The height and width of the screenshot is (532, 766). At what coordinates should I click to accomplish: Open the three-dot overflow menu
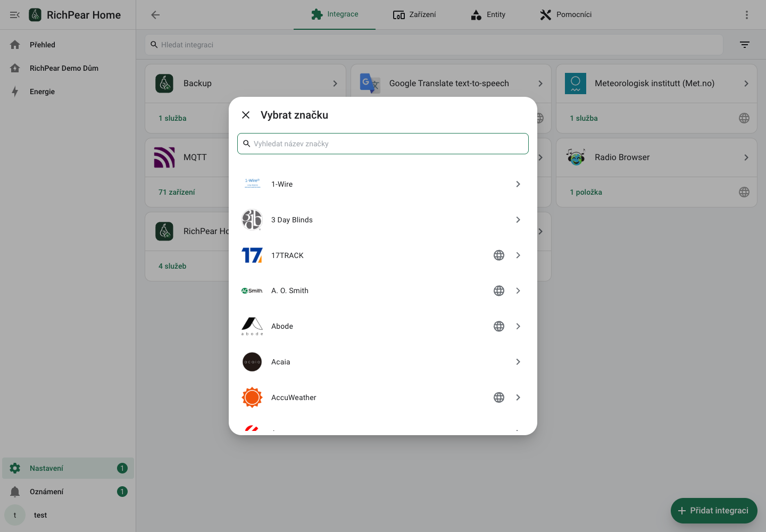(x=747, y=15)
